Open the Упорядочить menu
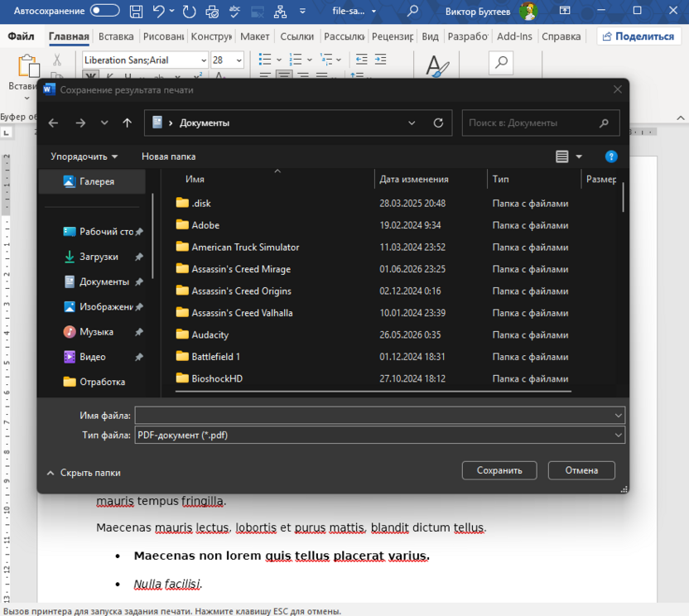This screenshot has height=616, width=689. tap(84, 156)
